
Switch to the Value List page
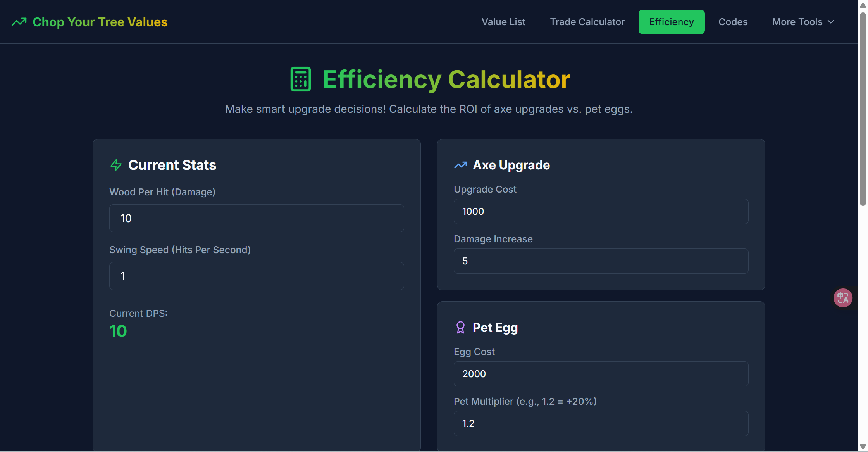tap(503, 22)
